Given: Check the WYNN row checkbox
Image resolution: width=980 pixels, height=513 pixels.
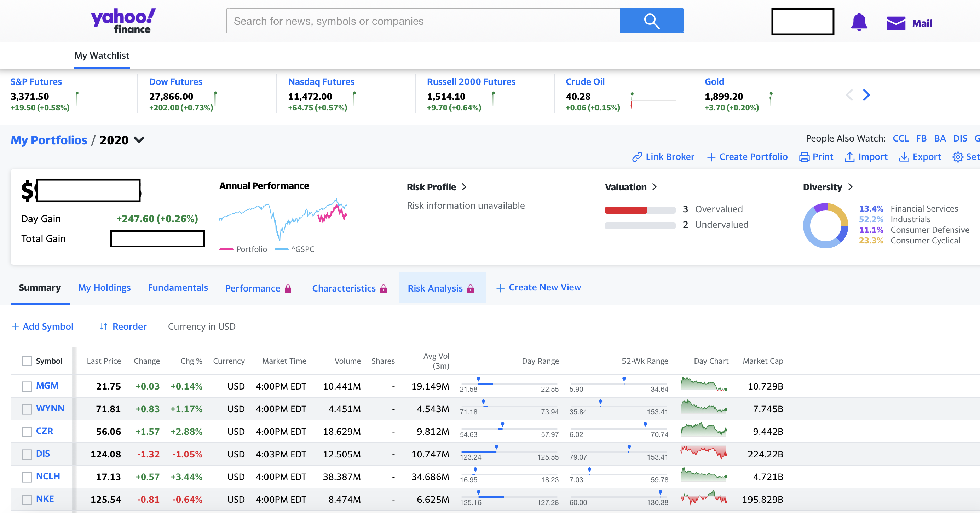Looking at the screenshot, I should coord(27,409).
